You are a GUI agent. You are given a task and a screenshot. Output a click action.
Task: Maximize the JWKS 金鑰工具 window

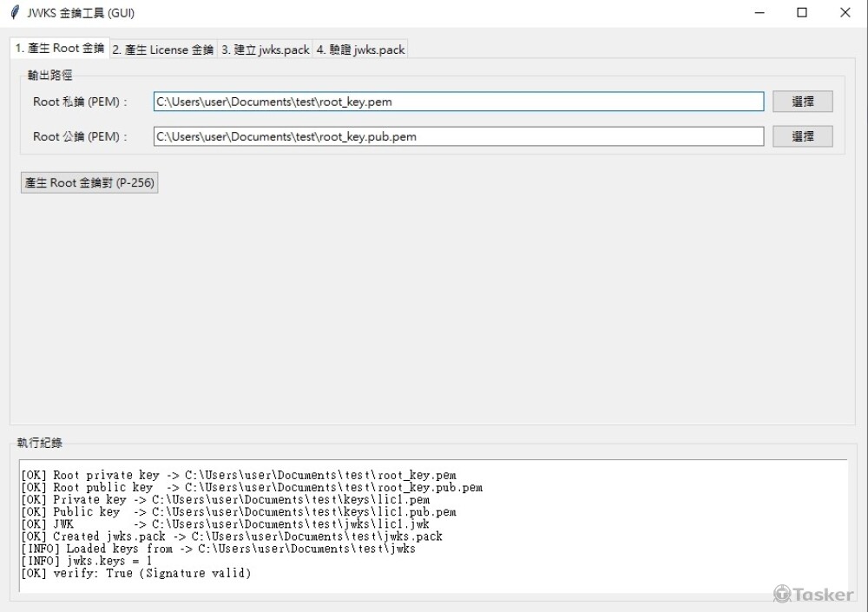(x=802, y=13)
